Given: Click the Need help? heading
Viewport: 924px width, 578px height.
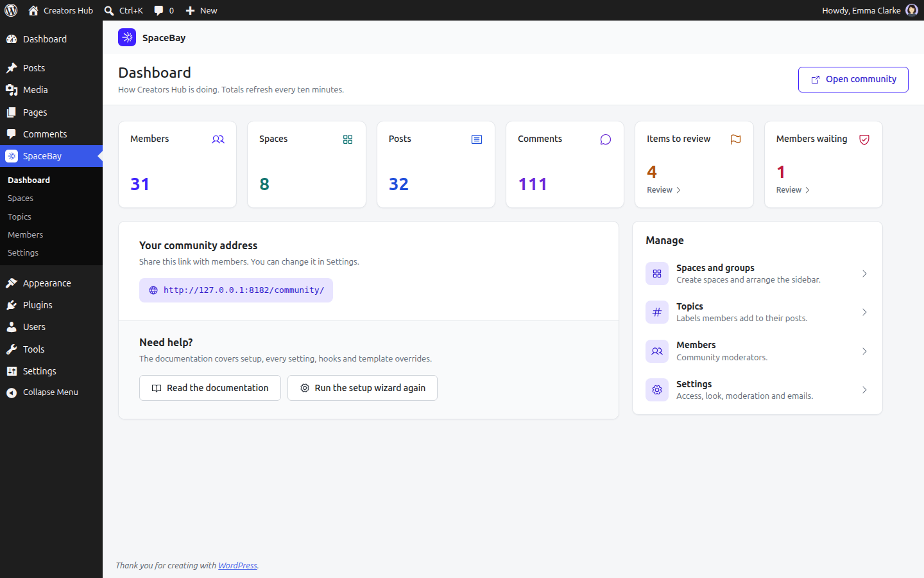Looking at the screenshot, I should point(166,342).
